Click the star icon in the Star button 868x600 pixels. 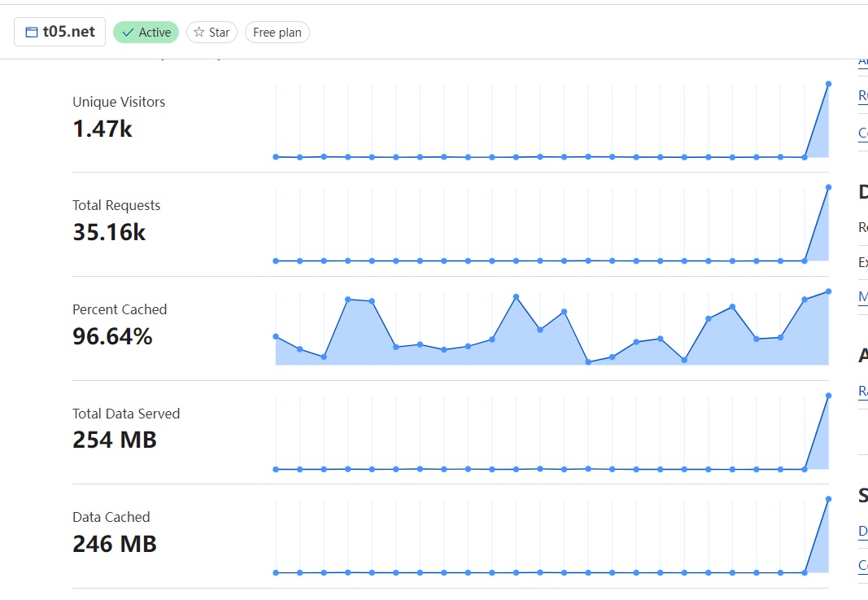coord(198,33)
